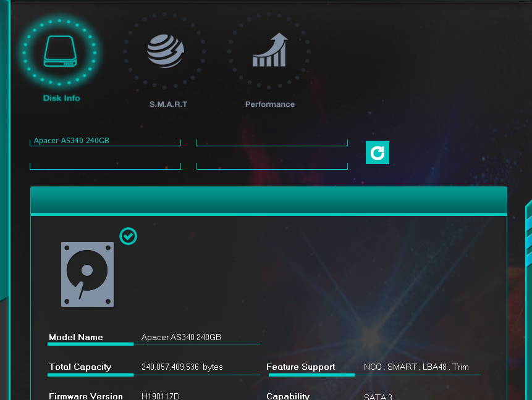The height and width of the screenshot is (400, 532).
Task: Click the S.M.A.R.T label
Action: (x=168, y=104)
